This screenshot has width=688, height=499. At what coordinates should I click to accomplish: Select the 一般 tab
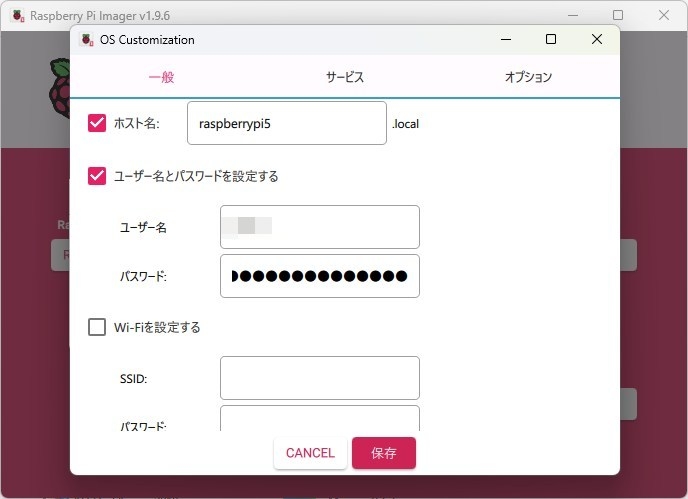(x=161, y=77)
